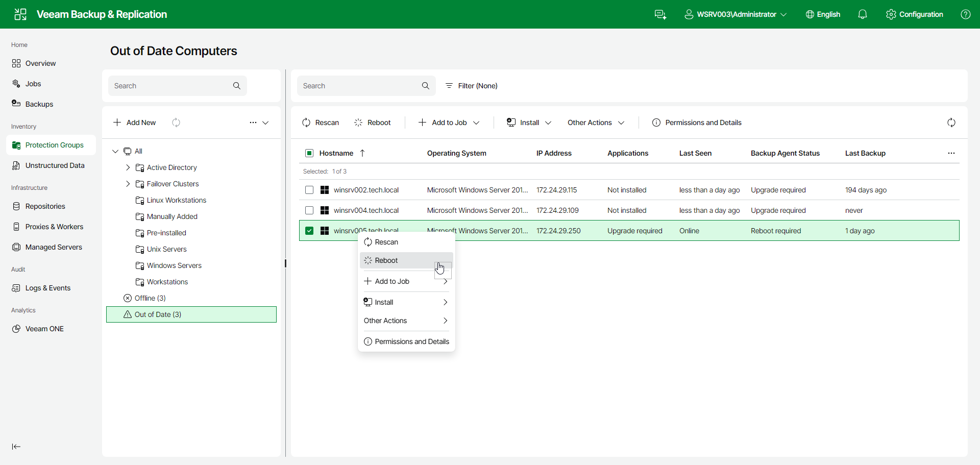Click the Reboot toolbar button

tap(373, 123)
